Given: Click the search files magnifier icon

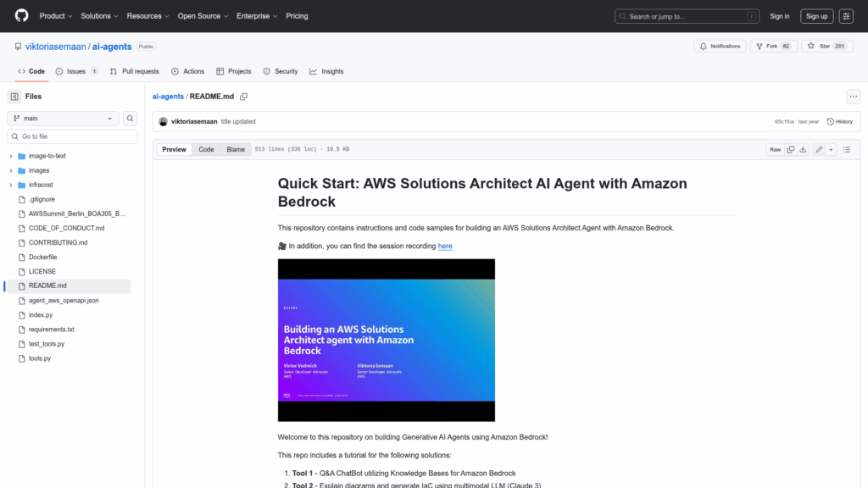Looking at the screenshot, I should [x=131, y=119].
